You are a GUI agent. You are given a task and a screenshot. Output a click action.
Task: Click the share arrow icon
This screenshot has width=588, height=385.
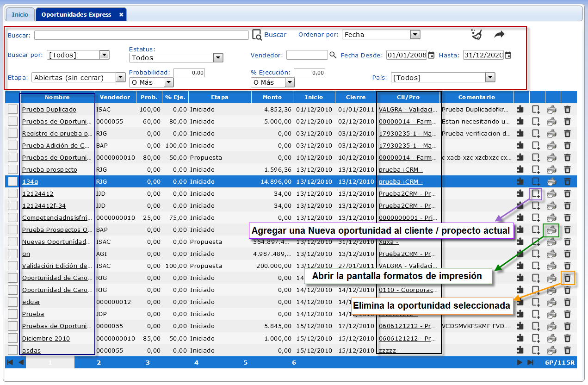499,35
